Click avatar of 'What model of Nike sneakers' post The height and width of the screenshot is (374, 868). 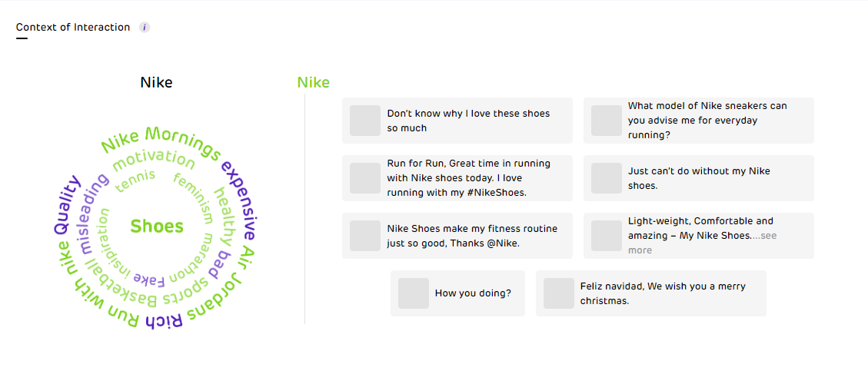point(607,121)
